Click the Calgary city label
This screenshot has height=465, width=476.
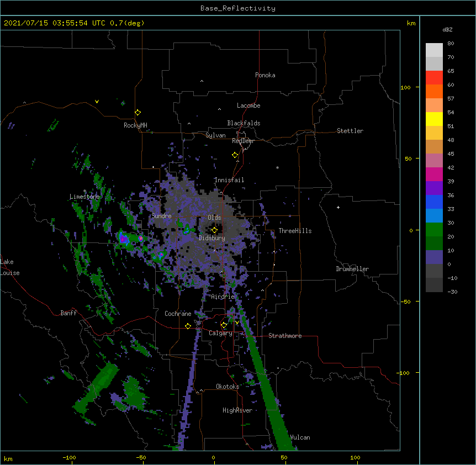click(220, 333)
